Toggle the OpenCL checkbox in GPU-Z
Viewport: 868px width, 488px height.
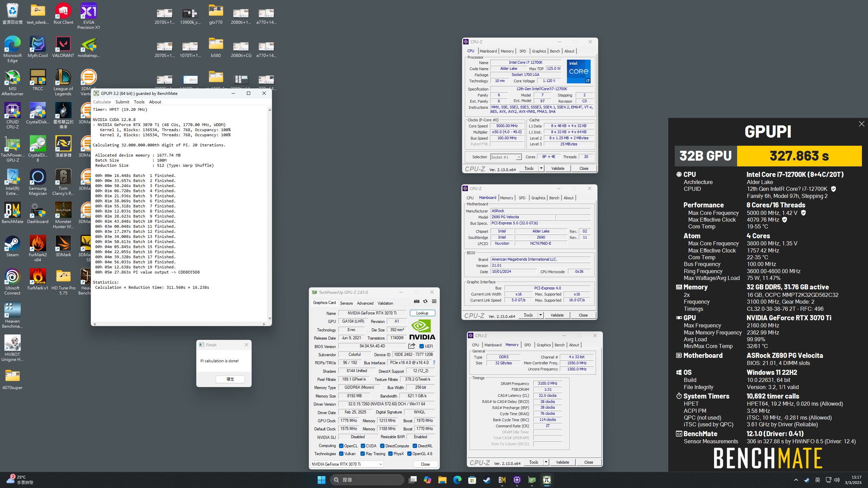[341, 446]
